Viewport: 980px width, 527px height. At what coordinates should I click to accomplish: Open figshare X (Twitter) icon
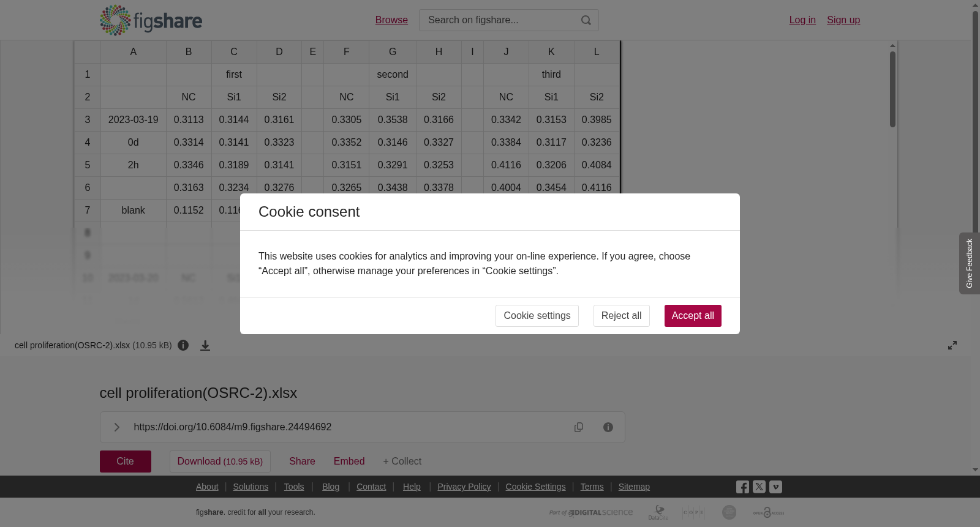(x=759, y=487)
